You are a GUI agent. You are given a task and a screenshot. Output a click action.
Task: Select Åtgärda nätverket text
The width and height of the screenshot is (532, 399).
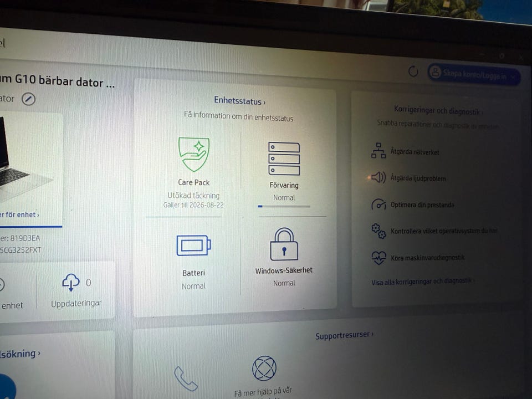point(415,152)
